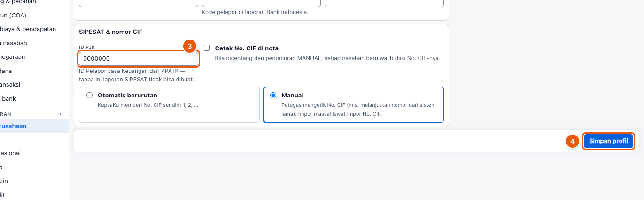Select the highlighted 'rusahaan' sidebar item

tap(34, 126)
